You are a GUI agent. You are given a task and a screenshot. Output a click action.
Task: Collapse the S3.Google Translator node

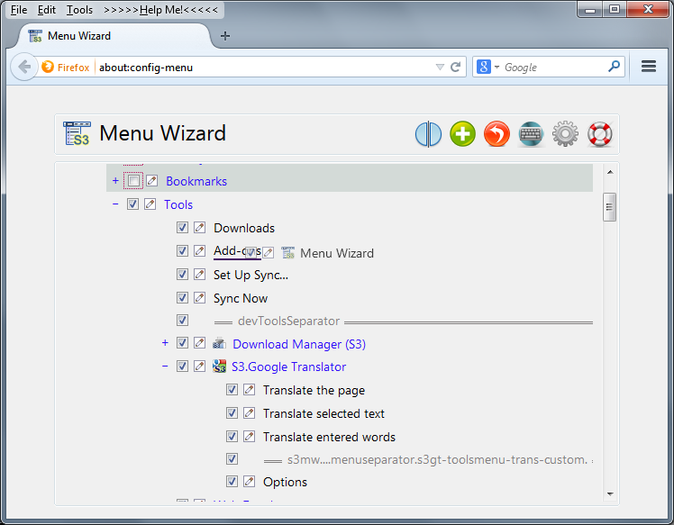pos(165,366)
